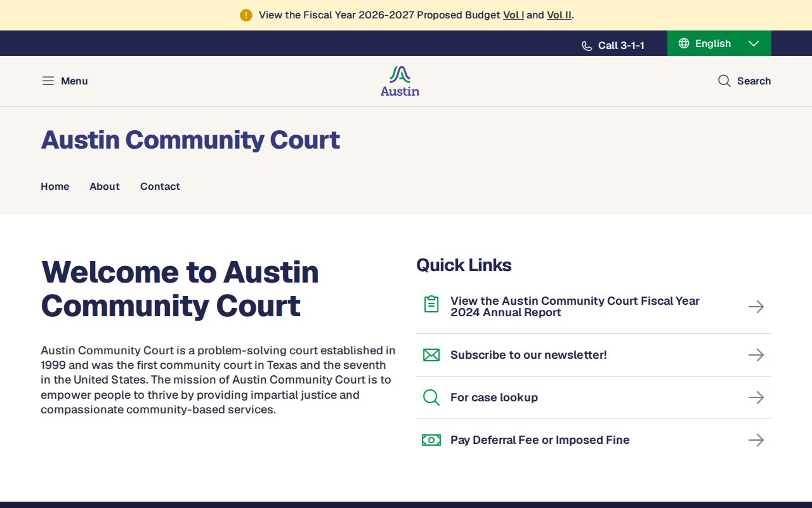Click the hamburger menu icon
The width and height of the screenshot is (812, 508).
tap(48, 81)
